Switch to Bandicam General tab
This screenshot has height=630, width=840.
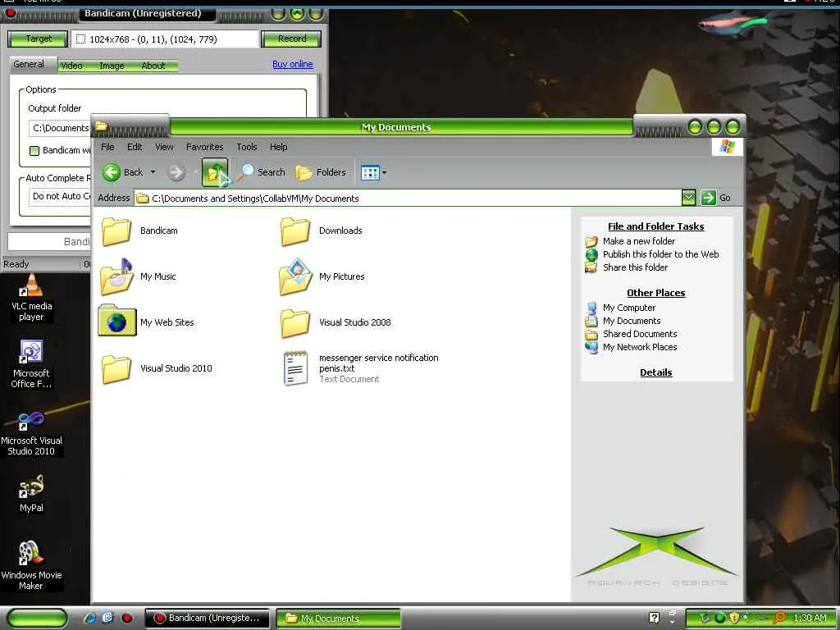tap(29, 64)
